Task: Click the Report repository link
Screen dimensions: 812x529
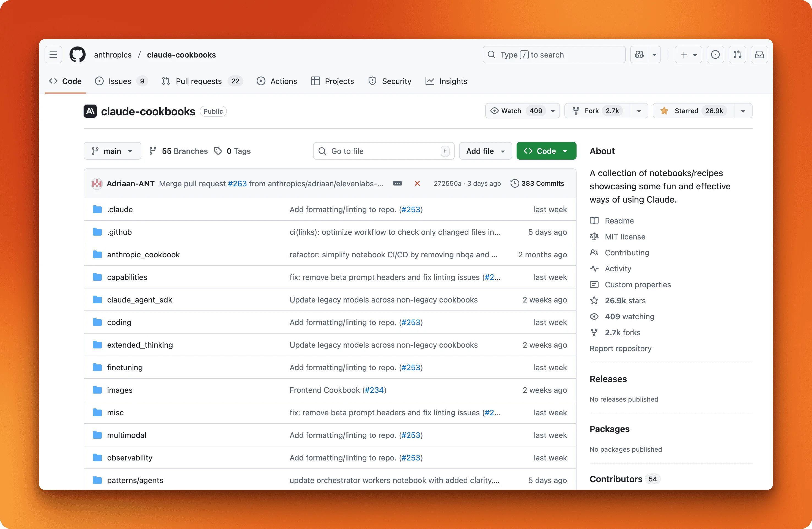Action: pos(620,348)
